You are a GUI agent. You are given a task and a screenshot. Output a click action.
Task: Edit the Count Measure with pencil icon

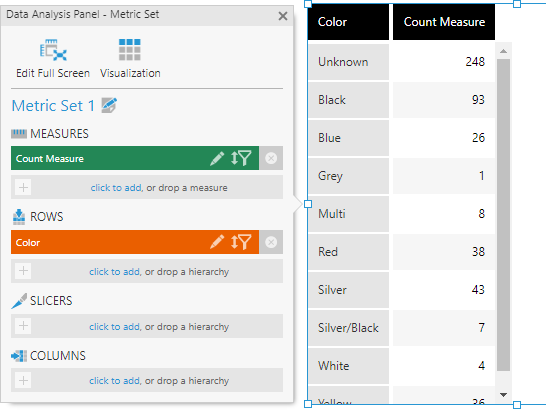(217, 158)
